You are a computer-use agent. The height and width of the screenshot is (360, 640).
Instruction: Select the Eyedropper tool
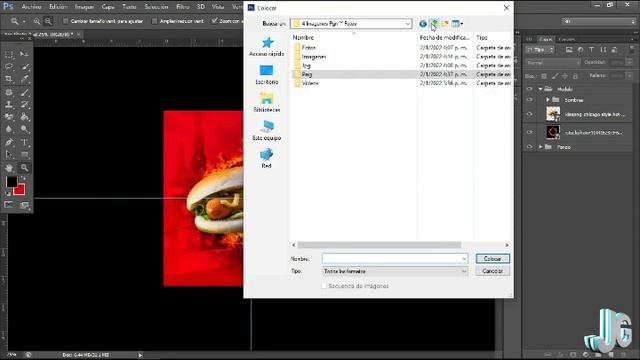click(24, 79)
